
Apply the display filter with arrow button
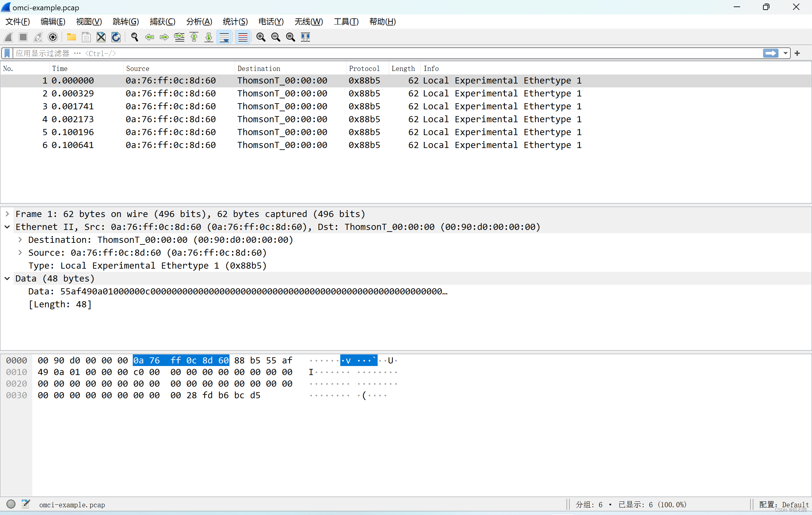[x=771, y=53]
